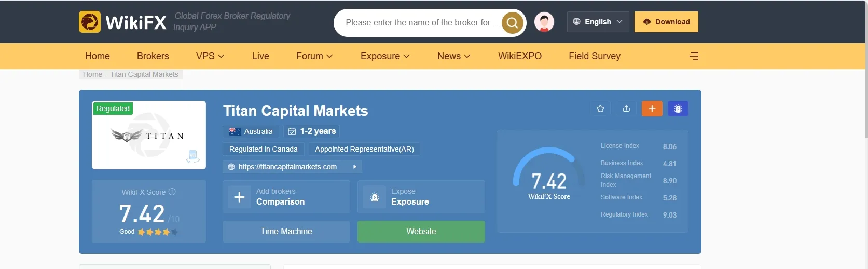Click the 1-2 years tag
The width and height of the screenshot is (868, 269).
(311, 131)
